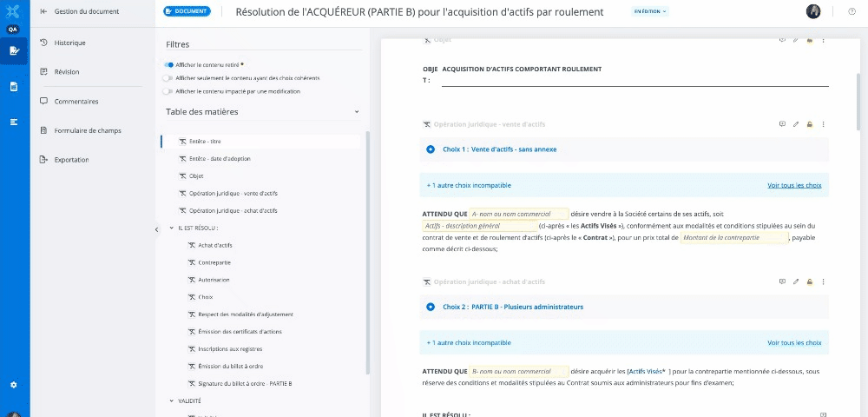The width and height of the screenshot is (868, 417).
Task: Click the lock icon for 'achat d'actifs' section
Action: click(809, 281)
